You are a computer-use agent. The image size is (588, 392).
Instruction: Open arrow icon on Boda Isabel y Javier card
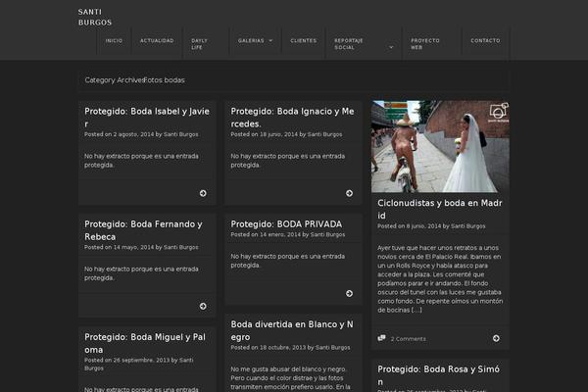click(203, 193)
